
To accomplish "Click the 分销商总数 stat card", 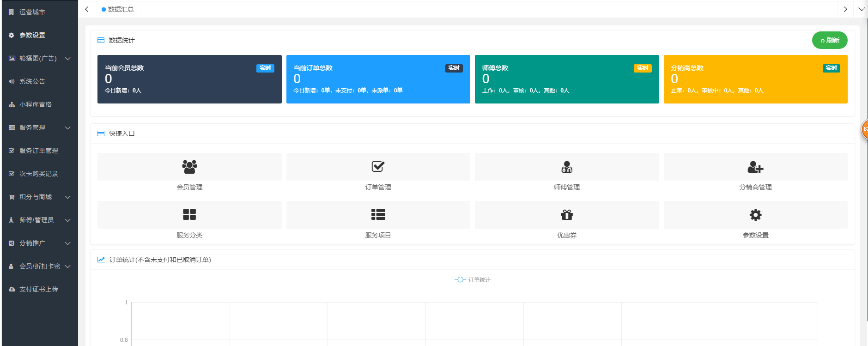I will tap(755, 79).
